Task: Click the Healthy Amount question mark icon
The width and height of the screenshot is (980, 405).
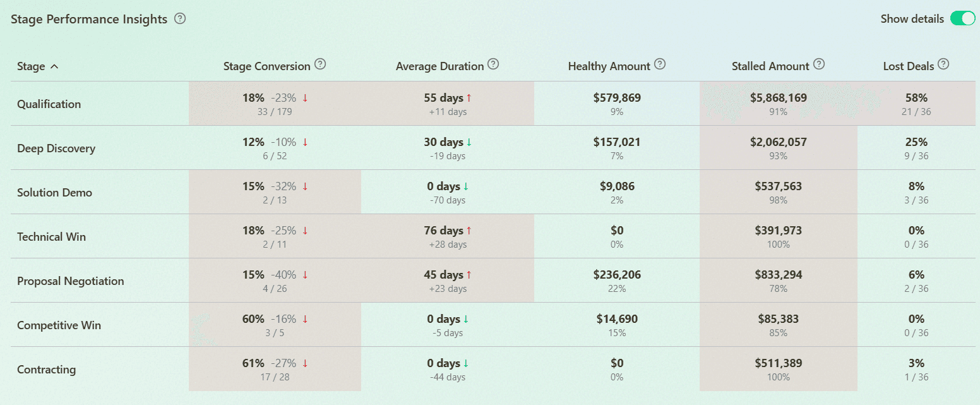Action: 660,64
